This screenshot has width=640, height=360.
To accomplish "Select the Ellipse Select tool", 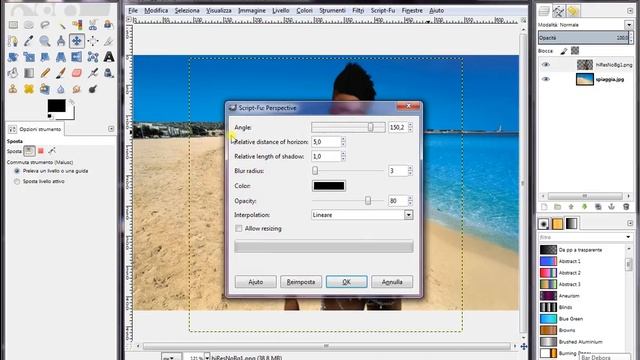I will coord(29,25).
